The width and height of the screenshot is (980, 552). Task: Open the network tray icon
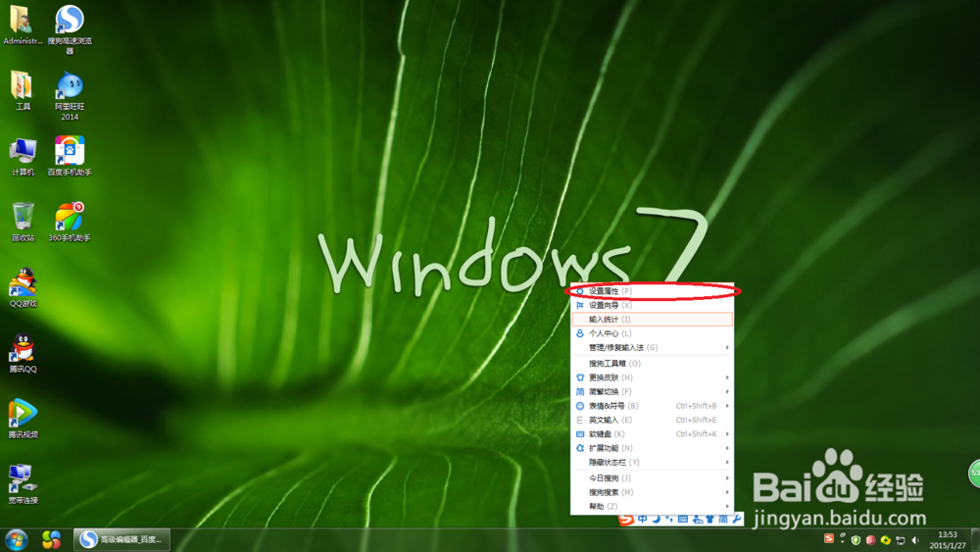click(900, 540)
